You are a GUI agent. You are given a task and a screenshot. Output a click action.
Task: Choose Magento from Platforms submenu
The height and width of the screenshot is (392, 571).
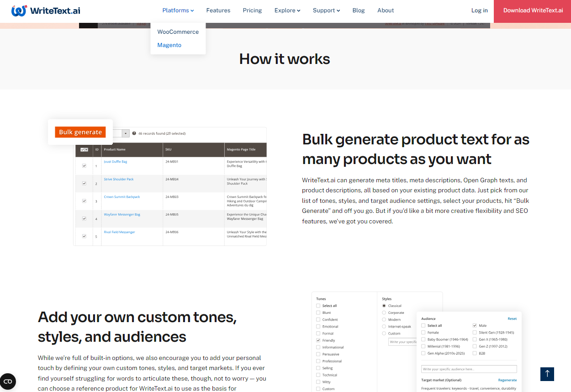point(169,45)
